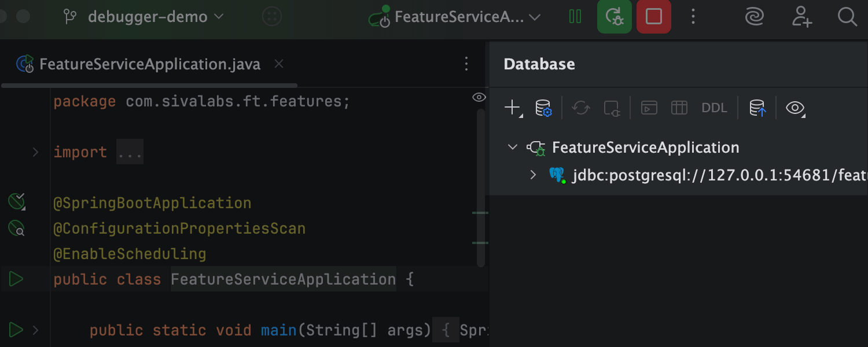Refresh the database connection

580,108
